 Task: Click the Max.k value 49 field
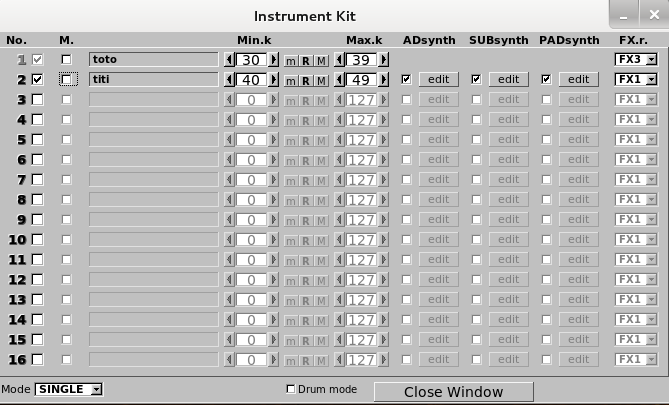tap(361, 80)
